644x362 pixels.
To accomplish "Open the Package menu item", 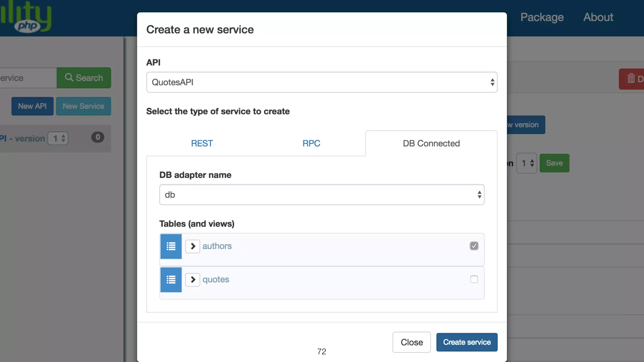I will [x=542, y=17].
